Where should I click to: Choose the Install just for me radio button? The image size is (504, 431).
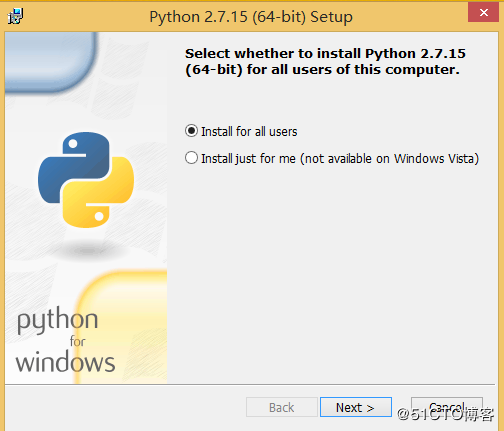191,158
